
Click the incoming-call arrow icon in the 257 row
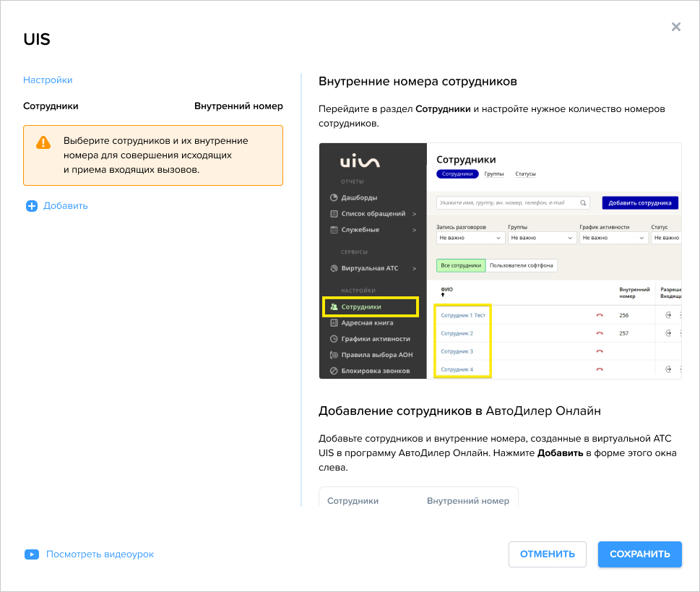[x=668, y=333]
